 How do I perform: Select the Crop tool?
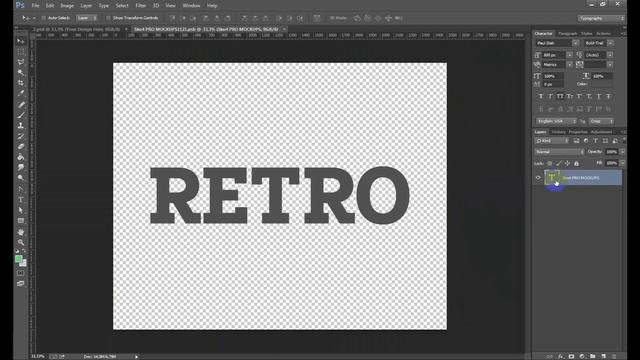[x=21, y=83]
